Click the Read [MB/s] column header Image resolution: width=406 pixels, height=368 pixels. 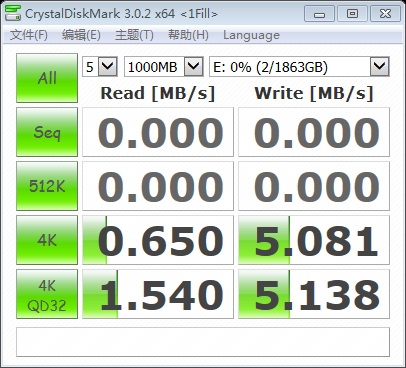(158, 93)
